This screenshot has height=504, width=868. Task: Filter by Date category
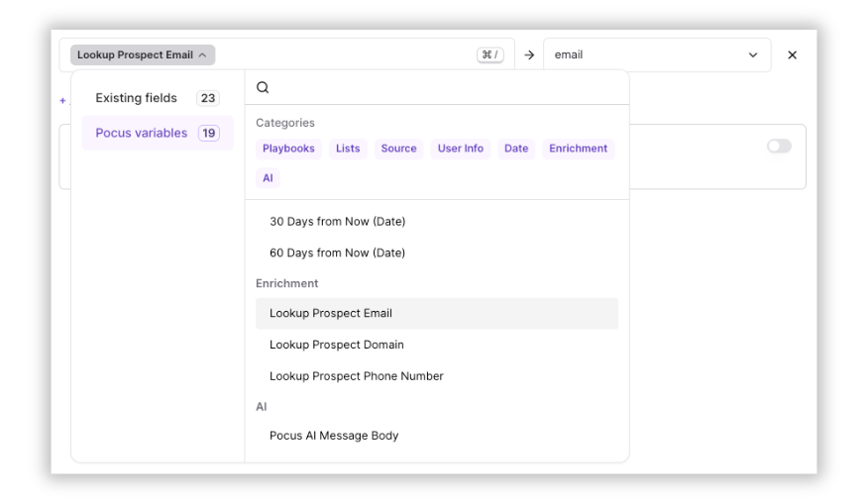pyautogui.click(x=516, y=149)
